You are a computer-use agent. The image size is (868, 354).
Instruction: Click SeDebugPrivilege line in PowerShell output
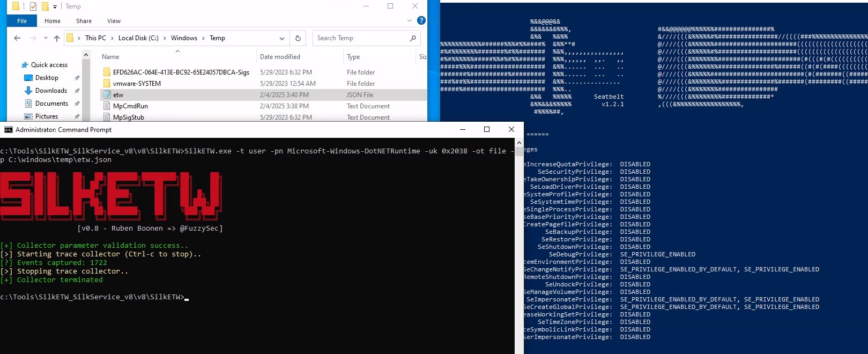(x=622, y=255)
